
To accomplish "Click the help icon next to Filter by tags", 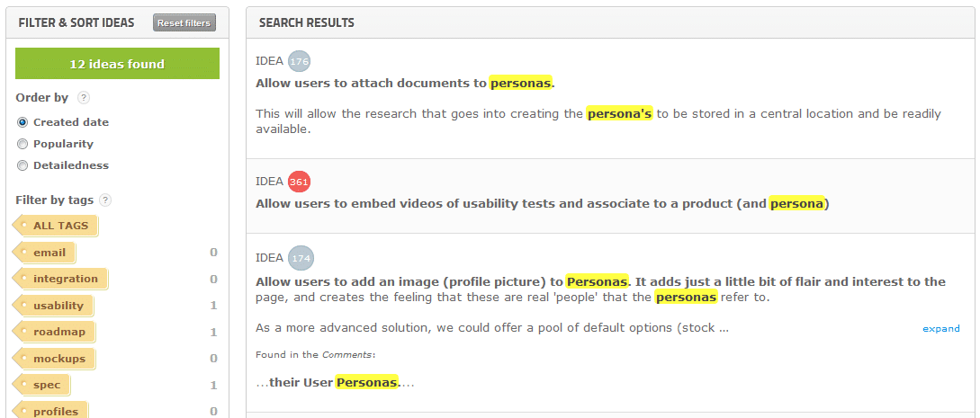I will coord(105,200).
